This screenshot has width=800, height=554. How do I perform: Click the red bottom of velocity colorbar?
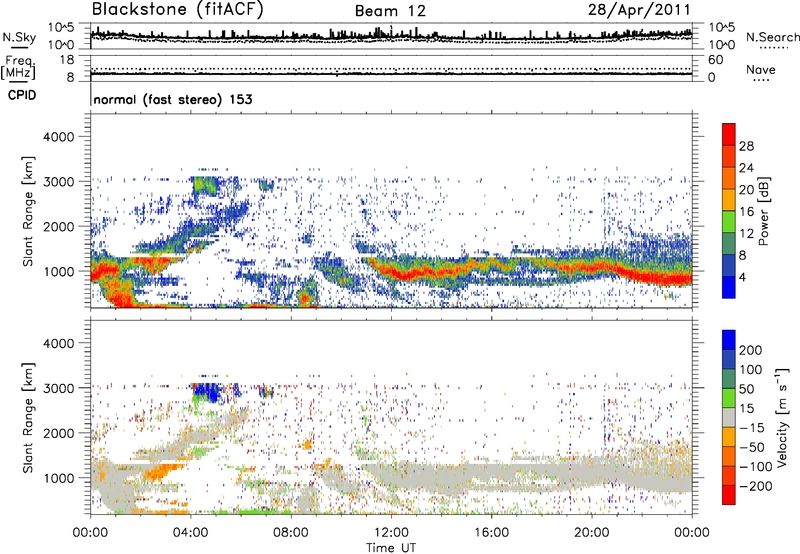(x=729, y=495)
